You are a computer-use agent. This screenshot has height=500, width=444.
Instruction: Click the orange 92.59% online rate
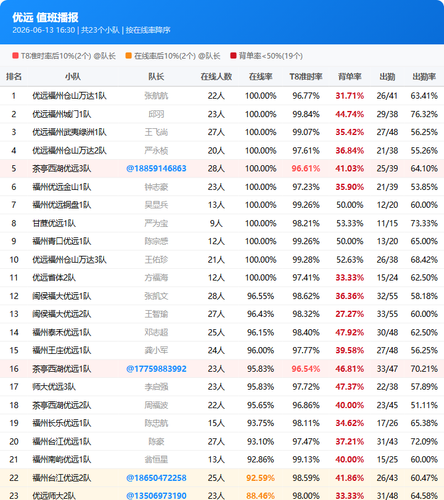click(261, 478)
